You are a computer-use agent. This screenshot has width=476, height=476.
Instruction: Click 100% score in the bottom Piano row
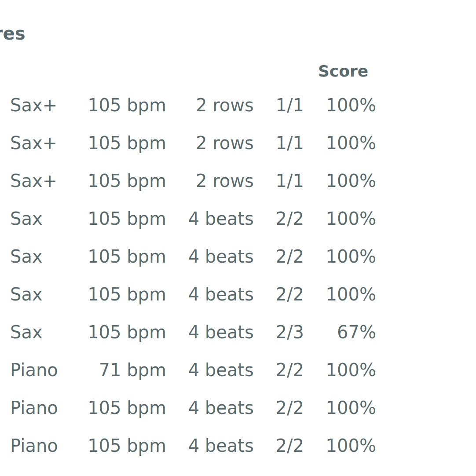[351, 446]
